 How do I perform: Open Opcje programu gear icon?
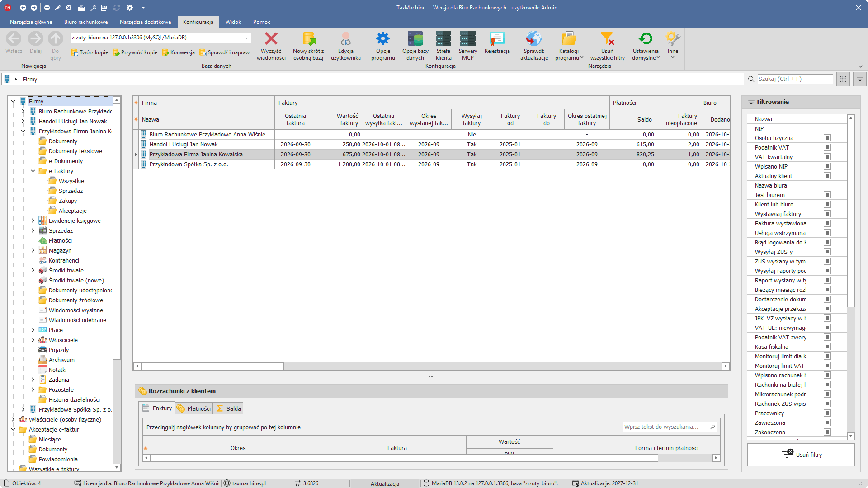[x=383, y=39]
